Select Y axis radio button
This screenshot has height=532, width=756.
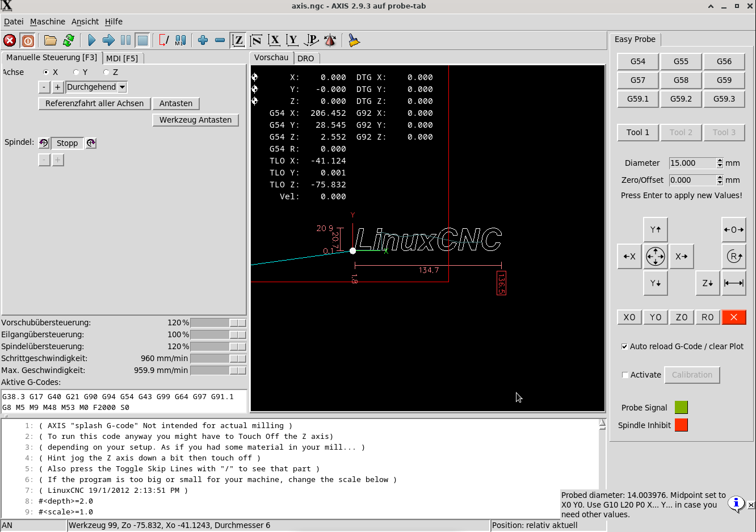click(x=76, y=72)
